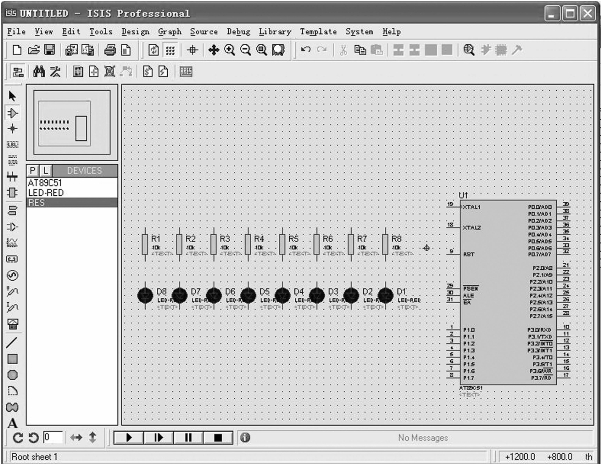Open the Design menu

135,32
